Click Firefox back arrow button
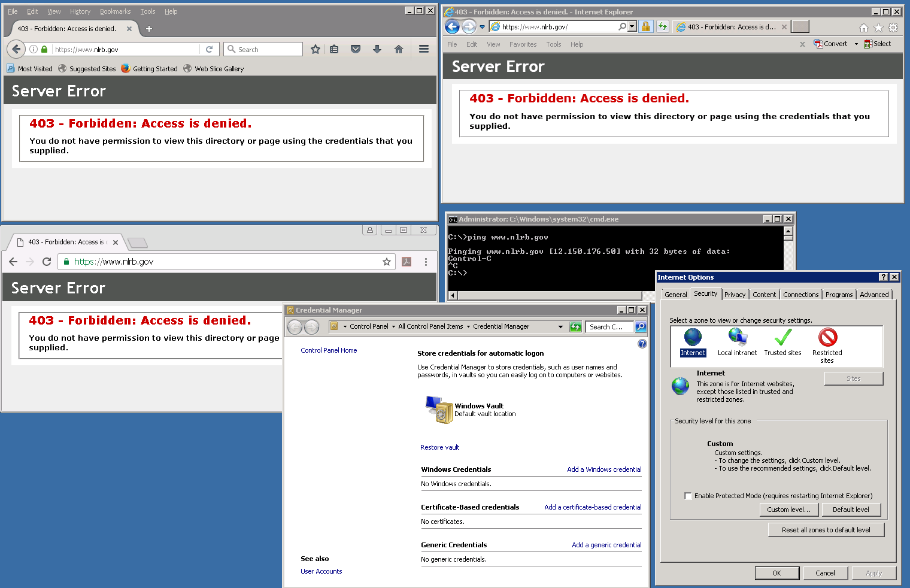 pos(16,49)
